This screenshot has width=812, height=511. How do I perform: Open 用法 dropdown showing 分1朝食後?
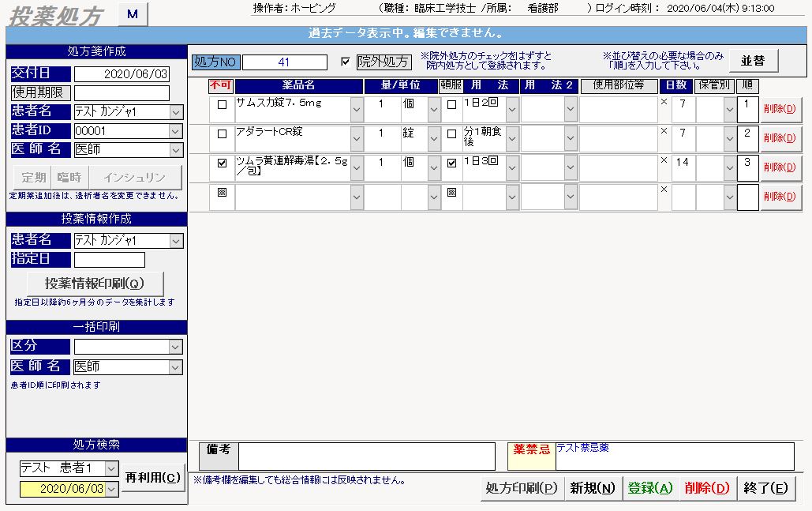click(x=512, y=138)
